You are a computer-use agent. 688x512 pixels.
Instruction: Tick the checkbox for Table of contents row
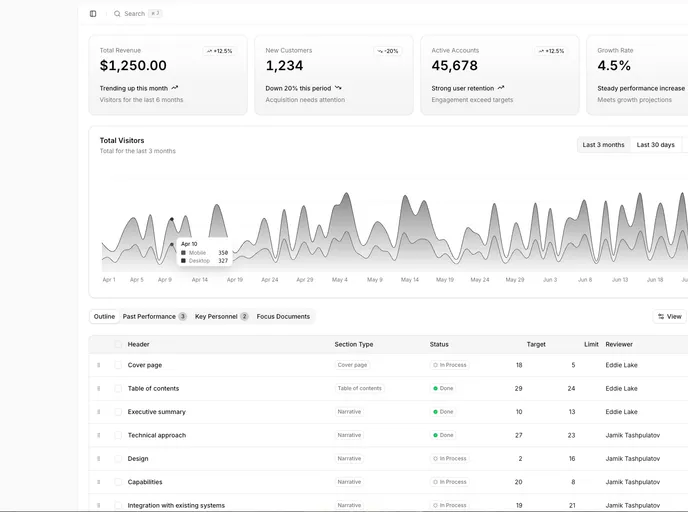click(118, 388)
